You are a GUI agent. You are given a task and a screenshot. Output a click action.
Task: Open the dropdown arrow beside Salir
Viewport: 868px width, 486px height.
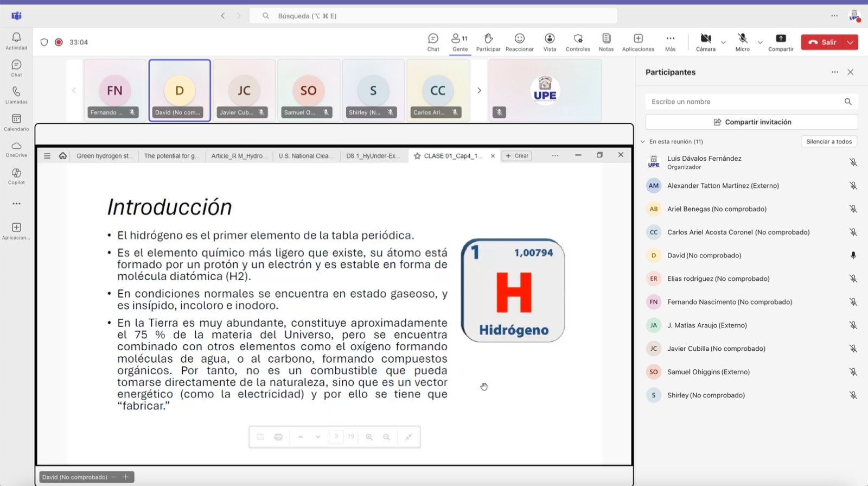tap(850, 42)
